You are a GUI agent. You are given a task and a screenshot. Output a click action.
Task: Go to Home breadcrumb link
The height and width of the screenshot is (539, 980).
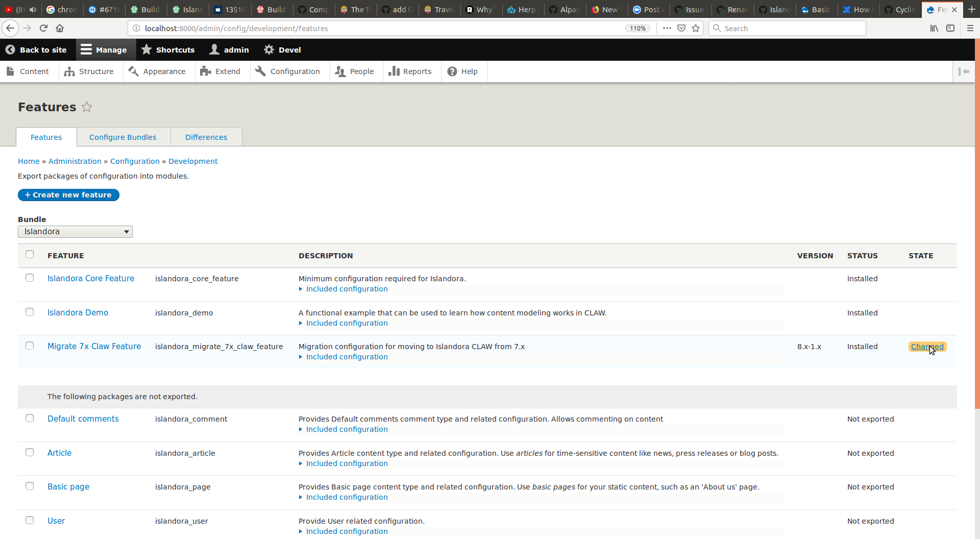[29, 161]
